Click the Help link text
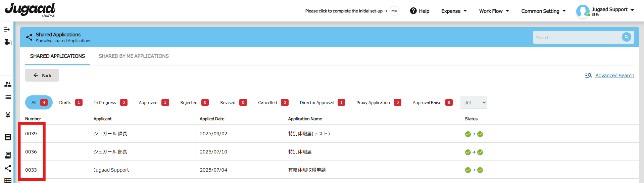Viewport: 644px width, 183px height. point(424,11)
